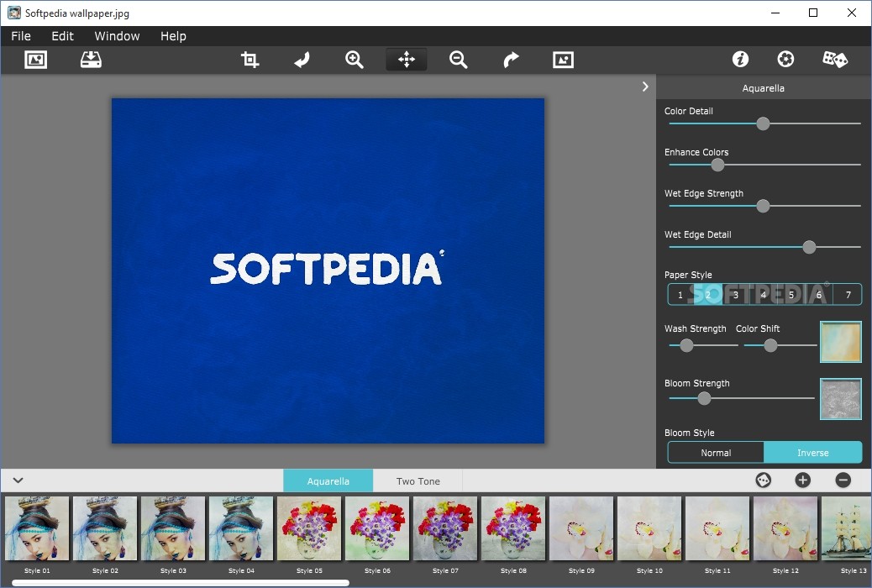Select Paper Style 3
872x588 pixels.
(736, 295)
